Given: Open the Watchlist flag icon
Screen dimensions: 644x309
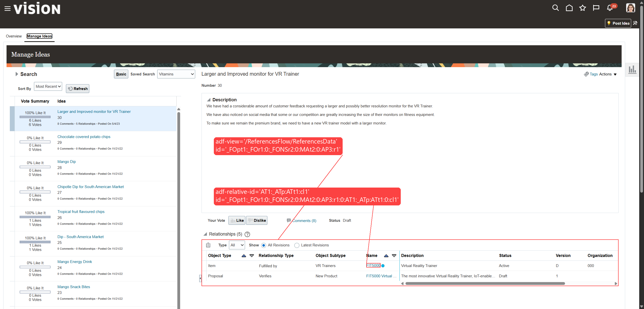Looking at the screenshot, I should [x=596, y=8].
